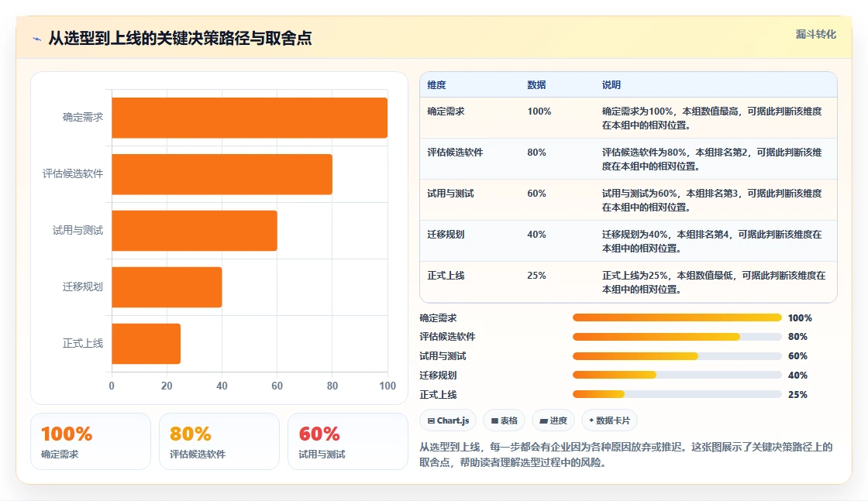Click the chart y-axis label 迁移规划

click(x=82, y=287)
